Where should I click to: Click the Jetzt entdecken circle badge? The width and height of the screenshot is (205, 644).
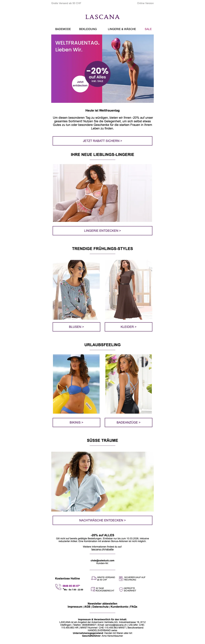tap(80, 84)
